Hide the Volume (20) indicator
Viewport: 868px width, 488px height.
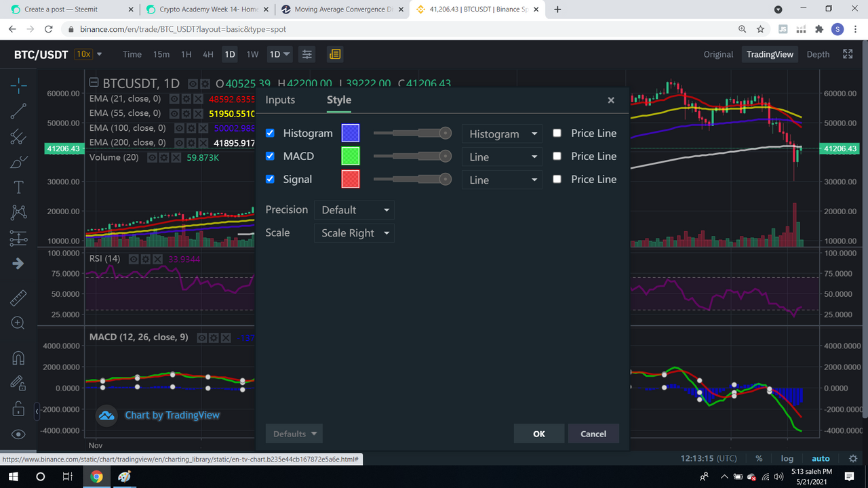[153, 157]
